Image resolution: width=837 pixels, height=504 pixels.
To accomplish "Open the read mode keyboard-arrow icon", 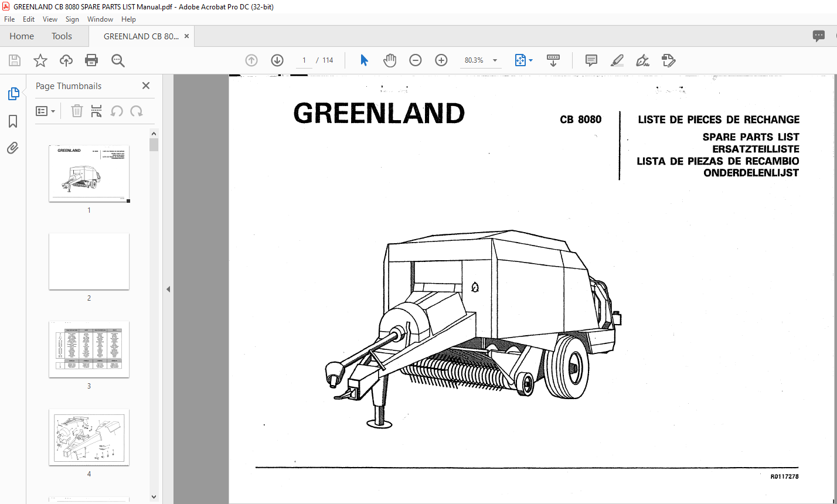I will [x=553, y=60].
